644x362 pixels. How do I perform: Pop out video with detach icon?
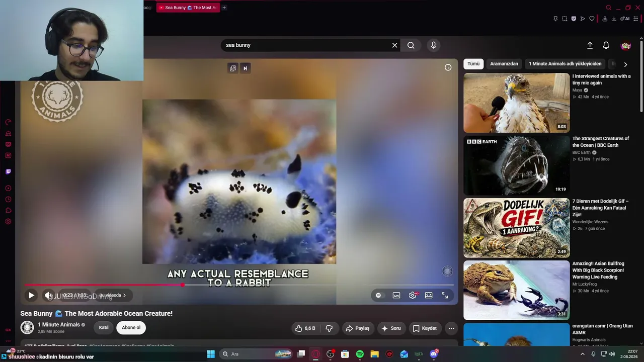coord(233,68)
